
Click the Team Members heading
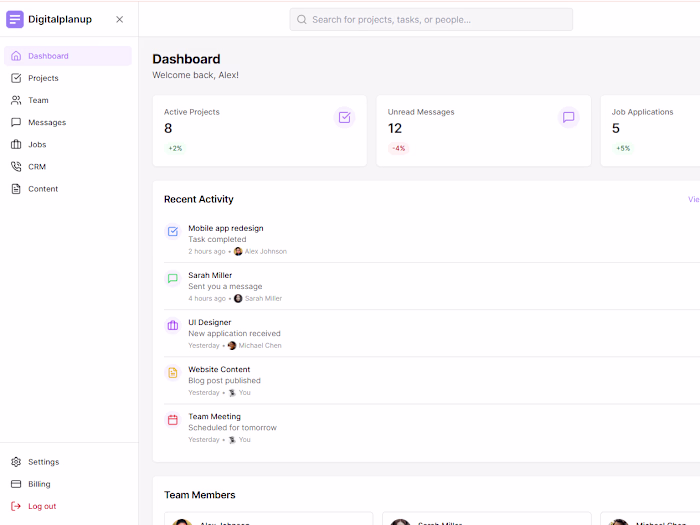200,495
